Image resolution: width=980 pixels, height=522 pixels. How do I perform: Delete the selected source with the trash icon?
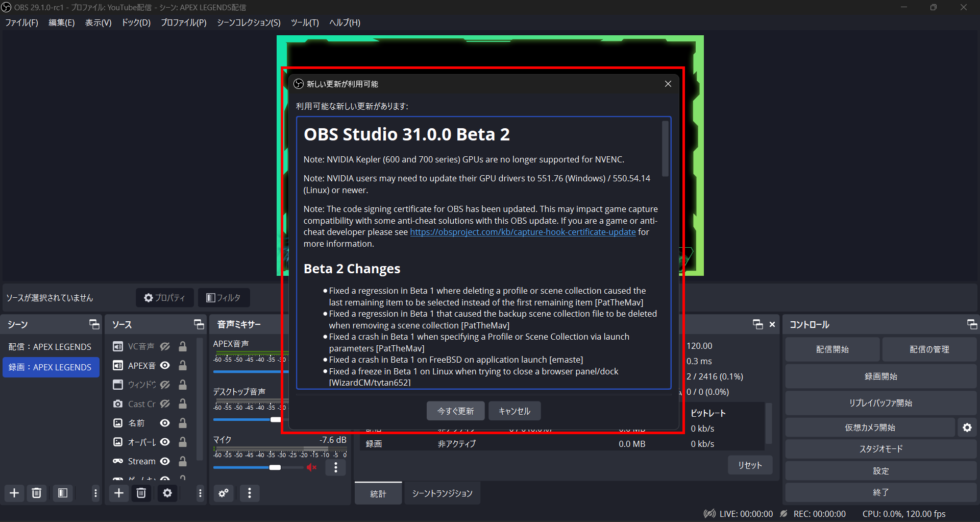141,493
